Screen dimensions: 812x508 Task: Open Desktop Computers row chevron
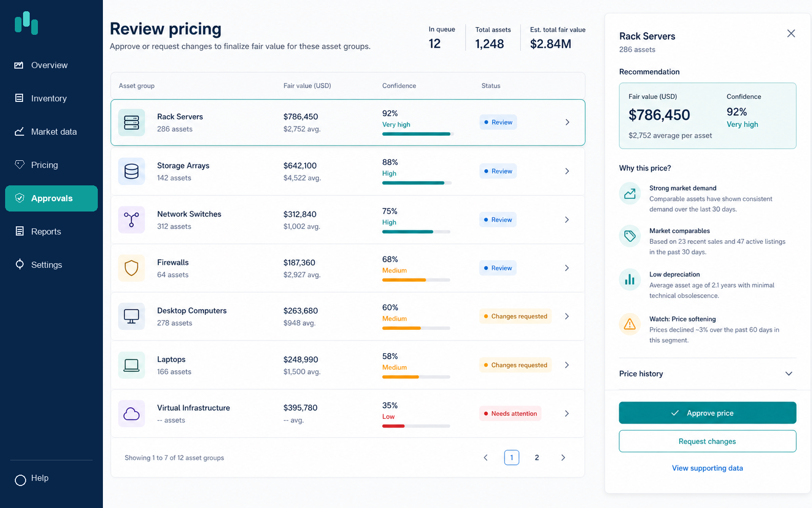[567, 316]
